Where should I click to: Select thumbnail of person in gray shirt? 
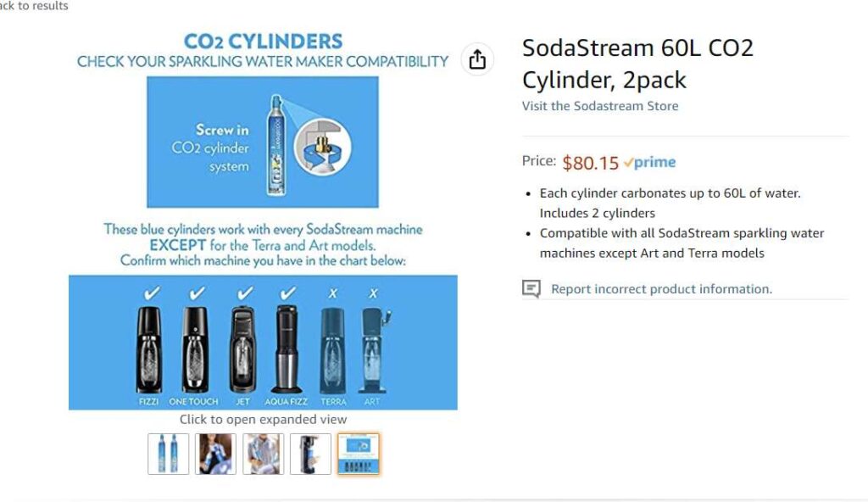pyautogui.click(x=264, y=454)
